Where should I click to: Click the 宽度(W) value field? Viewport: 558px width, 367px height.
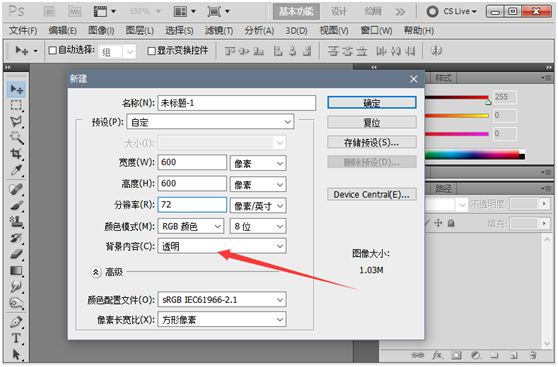point(192,162)
